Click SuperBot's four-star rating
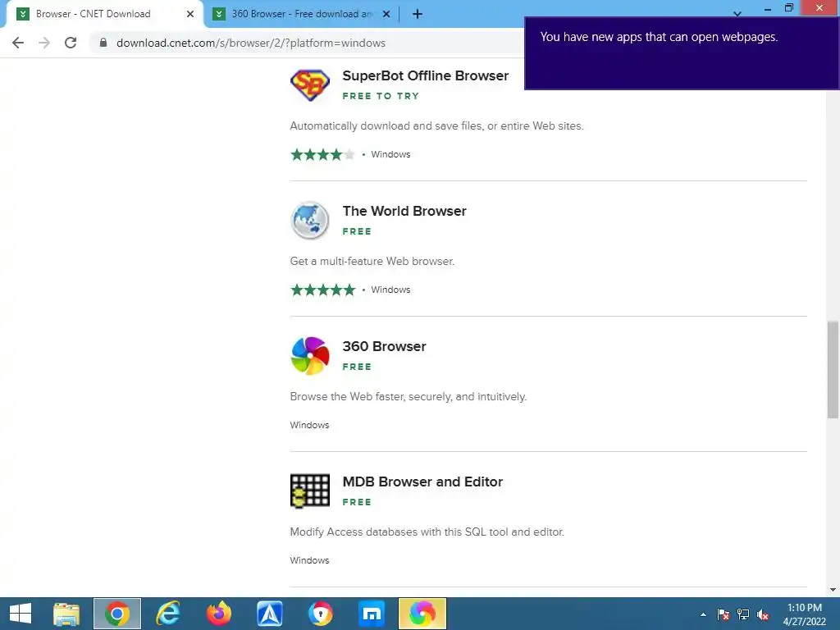This screenshot has height=630, width=840. (322, 154)
